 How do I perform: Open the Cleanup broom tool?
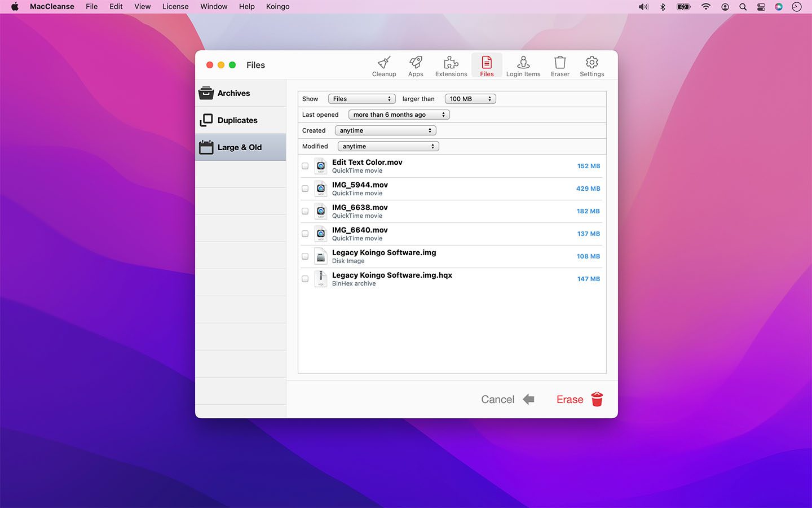(x=384, y=66)
